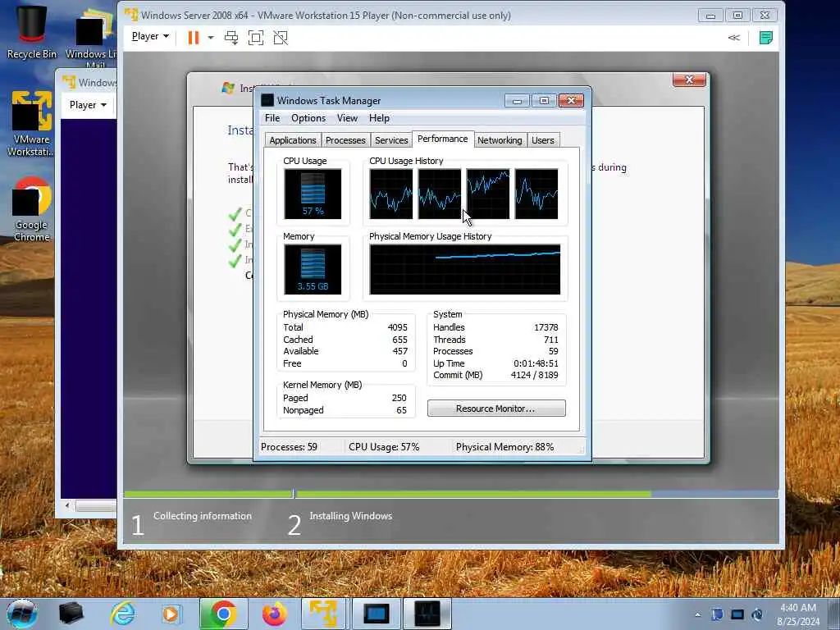Toggle Unity mode in VMware Player toolbar
This screenshot has width=840, height=630.
(281, 38)
